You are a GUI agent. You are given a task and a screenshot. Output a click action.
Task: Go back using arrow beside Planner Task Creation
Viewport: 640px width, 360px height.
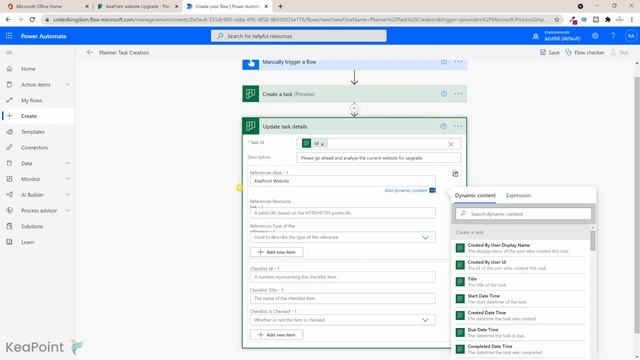click(90, 53)
